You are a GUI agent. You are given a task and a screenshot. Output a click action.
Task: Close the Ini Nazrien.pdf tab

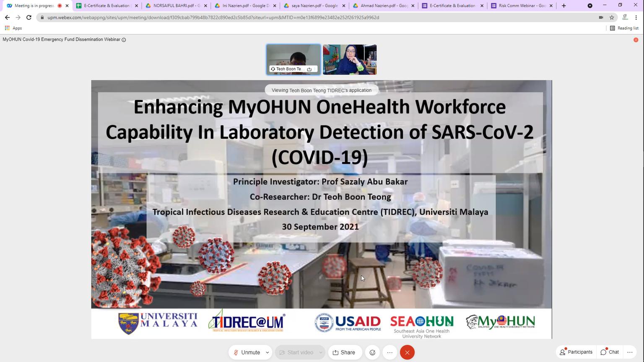[275, 6]
